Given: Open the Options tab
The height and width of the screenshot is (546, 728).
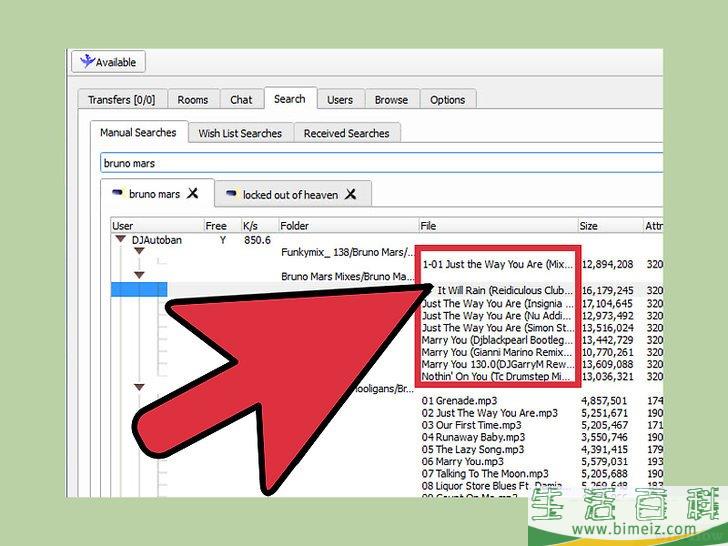Looking at the screenshot, I should [x=448, y=100].
